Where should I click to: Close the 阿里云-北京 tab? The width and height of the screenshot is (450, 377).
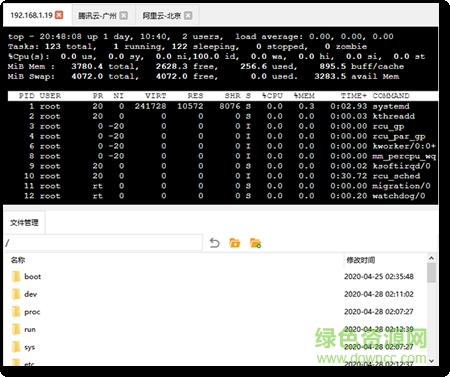(x=188, y=15)
